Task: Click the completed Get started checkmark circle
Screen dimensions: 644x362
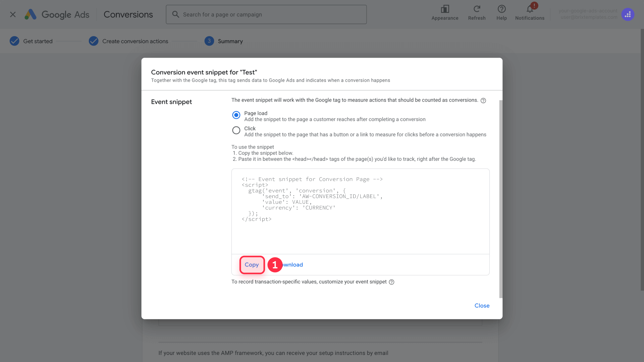Action: pyautogui.click(x=14, y=41)
